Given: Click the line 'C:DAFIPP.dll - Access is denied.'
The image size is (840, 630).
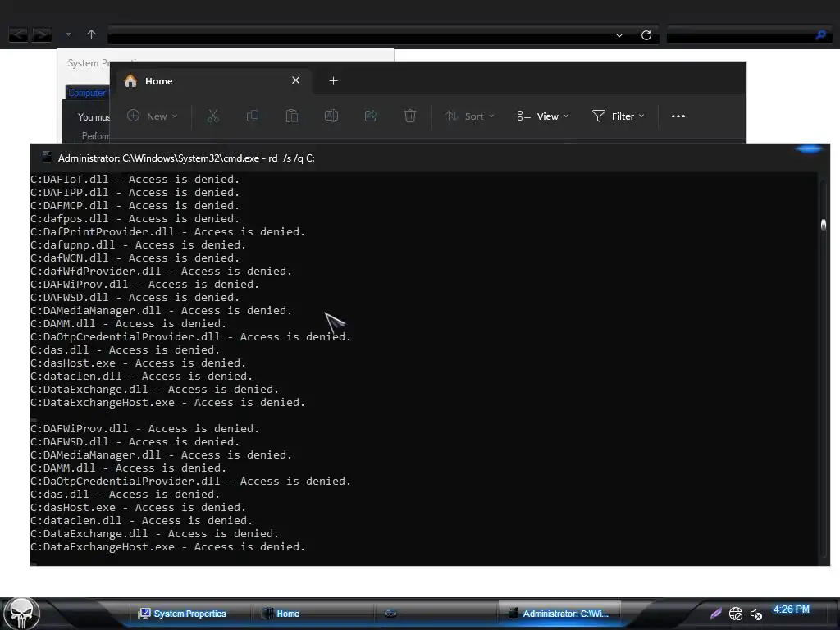Looking at the screenshot, I should [x=135, y=192].
